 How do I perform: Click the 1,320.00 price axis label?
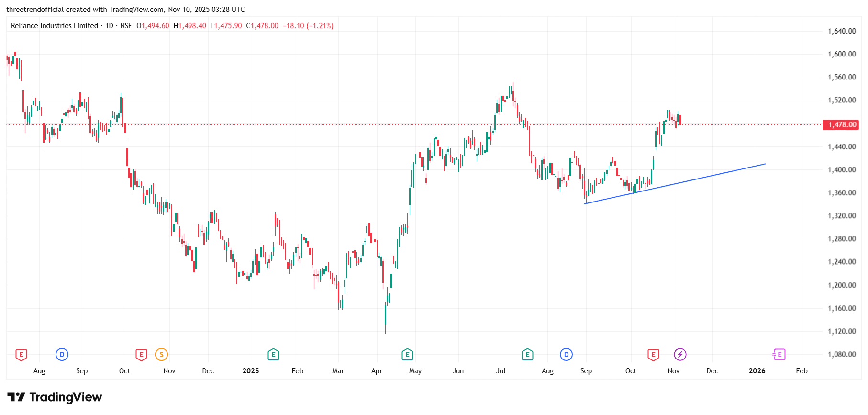(842, 215)
